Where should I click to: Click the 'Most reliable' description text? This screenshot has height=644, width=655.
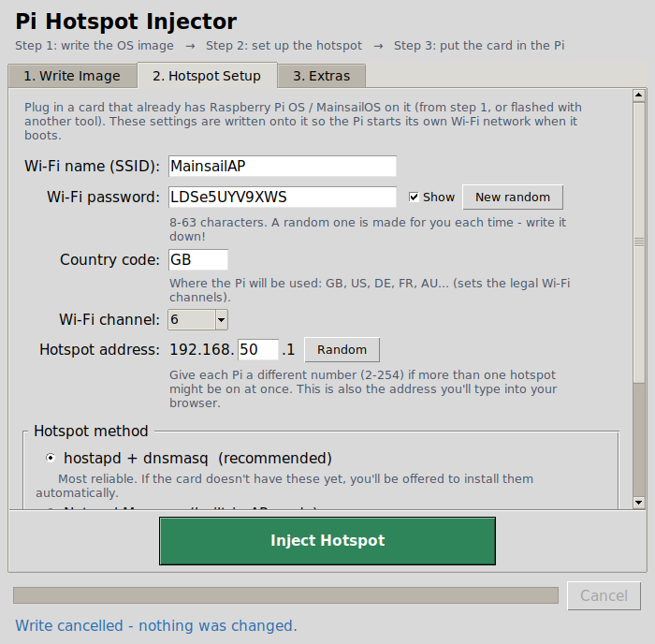point(284,486)
